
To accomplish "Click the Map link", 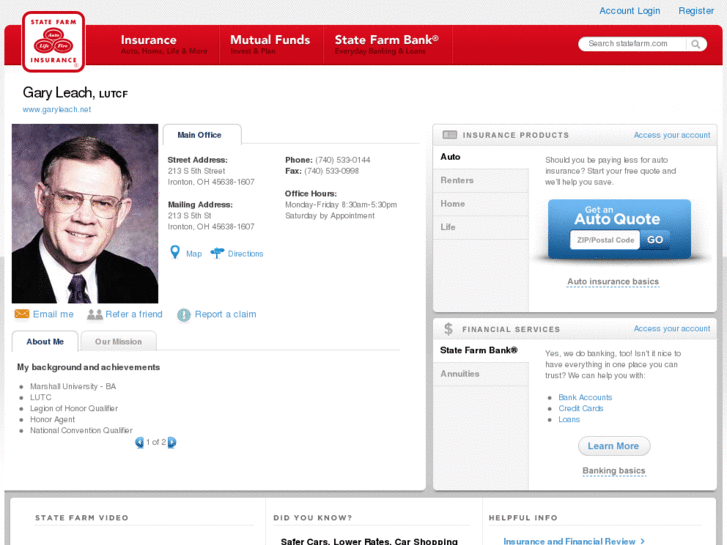I will click(194, 254).
